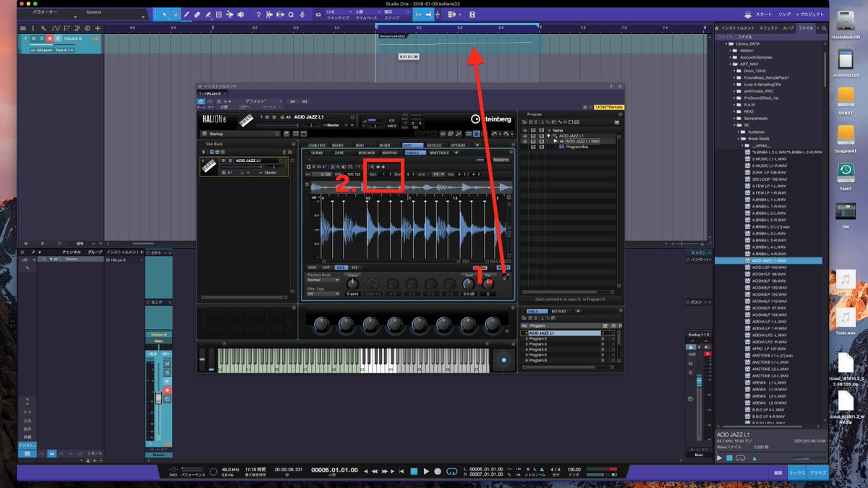Select the Eraser tool
Screen dimensions: 868x488
click(197, 14)
